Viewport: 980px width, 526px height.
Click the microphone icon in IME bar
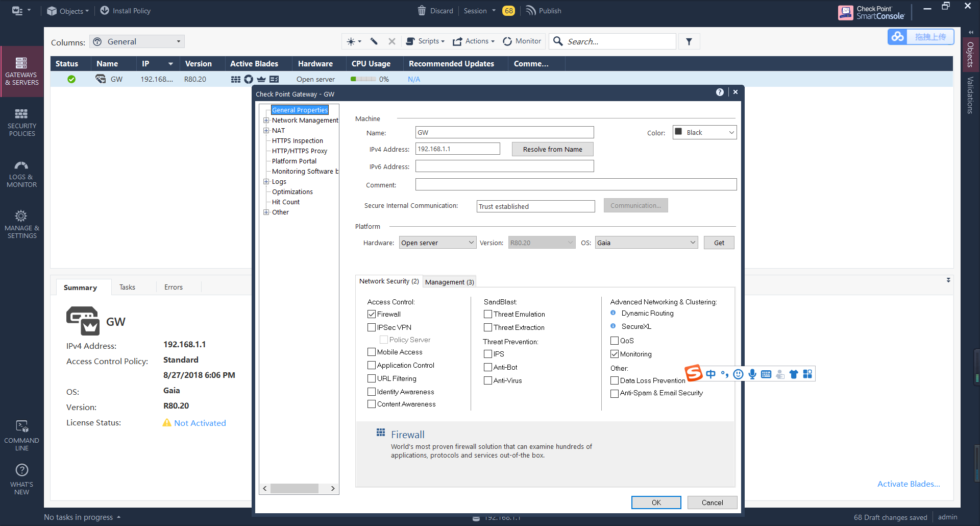(x=752, y=374)
